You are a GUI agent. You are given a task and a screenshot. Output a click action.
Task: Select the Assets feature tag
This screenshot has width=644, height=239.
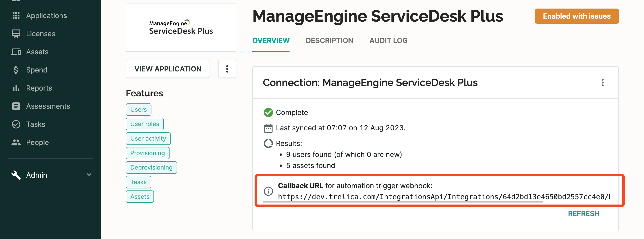140,197
